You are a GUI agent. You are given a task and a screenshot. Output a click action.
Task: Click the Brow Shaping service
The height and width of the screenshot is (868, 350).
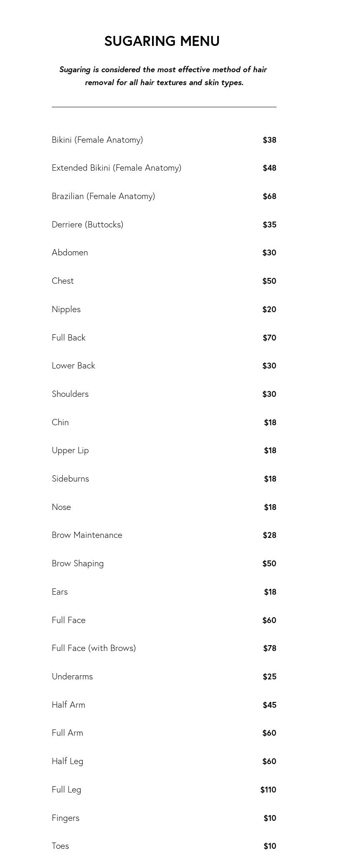coord(78,563)
